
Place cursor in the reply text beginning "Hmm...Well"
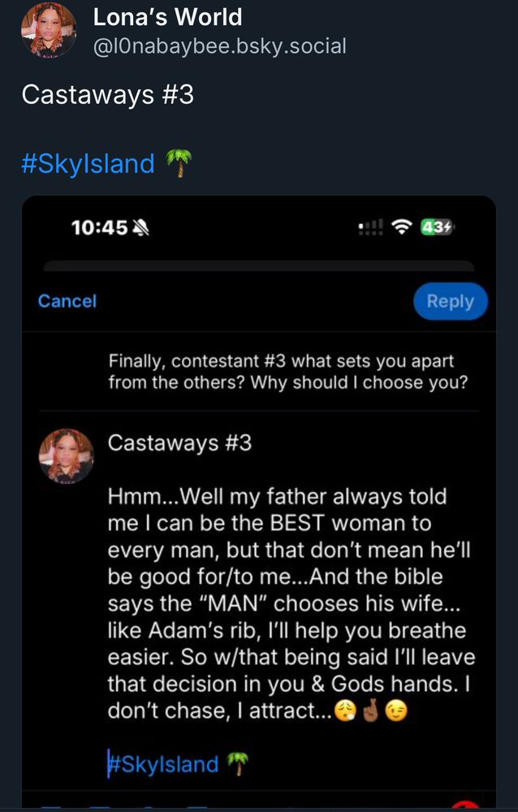(291, 604)
